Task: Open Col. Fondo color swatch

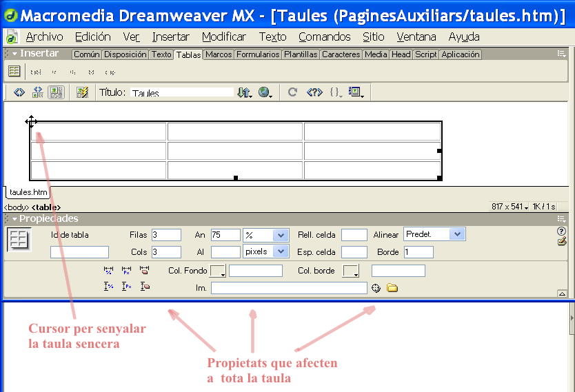Action: [x=217, y=271]
